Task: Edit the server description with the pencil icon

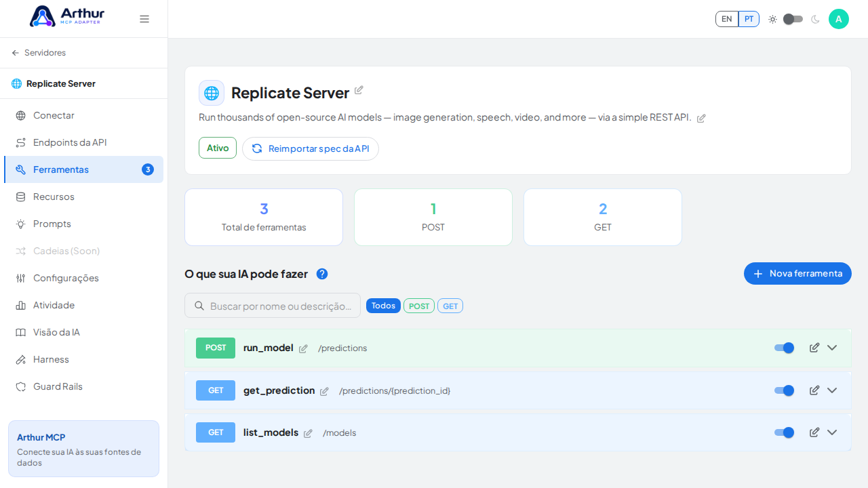Action: (701, 118)
